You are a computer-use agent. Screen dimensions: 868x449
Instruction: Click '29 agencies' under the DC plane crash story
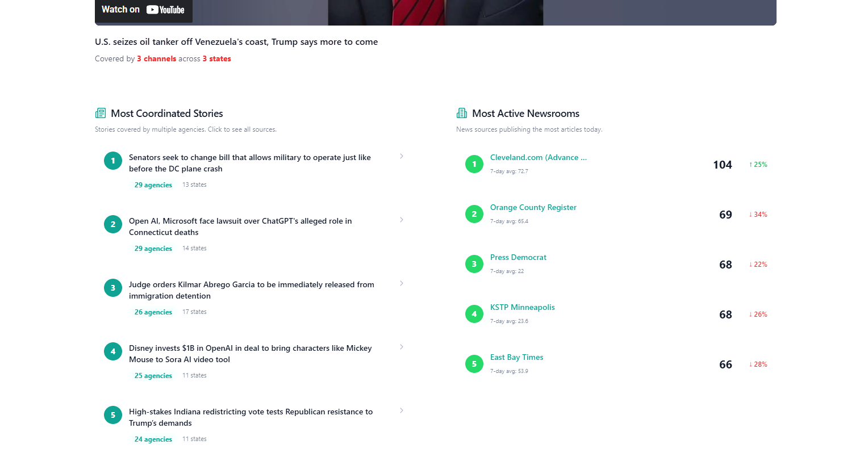click(x=153, y=185)
